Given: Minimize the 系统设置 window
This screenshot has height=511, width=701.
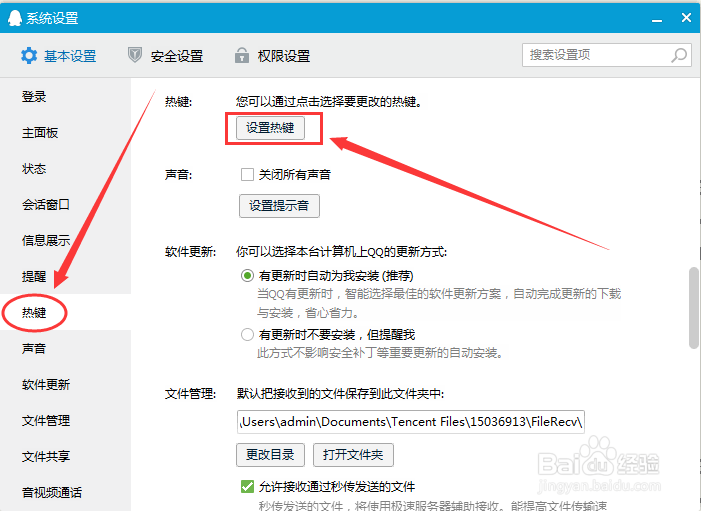Looking at the screenshot, I should click(x=657, y=19).
